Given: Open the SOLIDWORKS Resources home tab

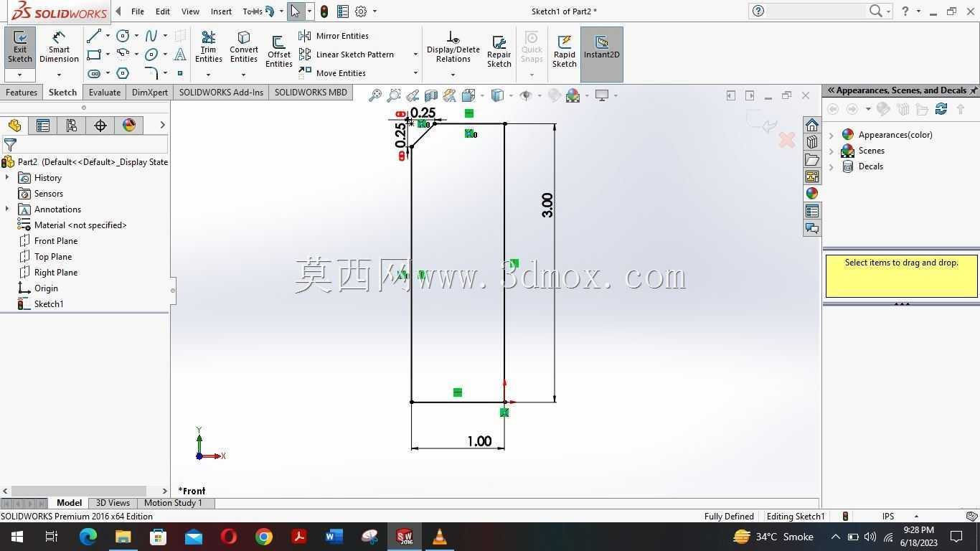Looking at the screenshot, I should [812, 125].
